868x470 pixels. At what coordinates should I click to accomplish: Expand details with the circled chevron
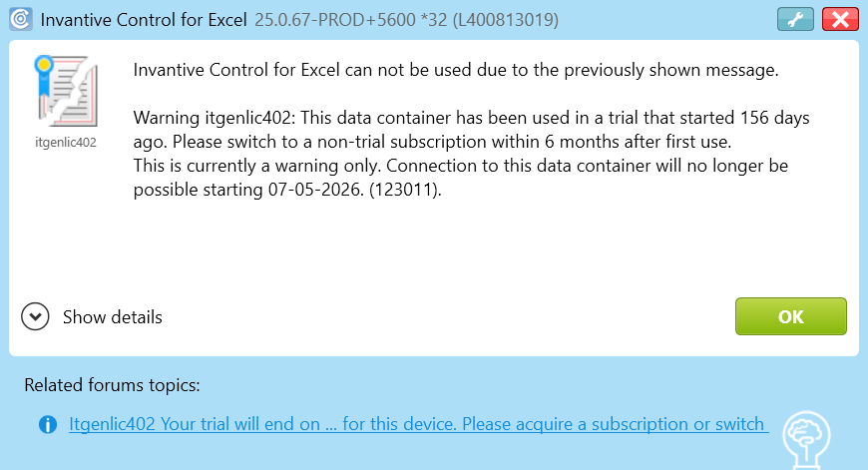click(36, 317)
